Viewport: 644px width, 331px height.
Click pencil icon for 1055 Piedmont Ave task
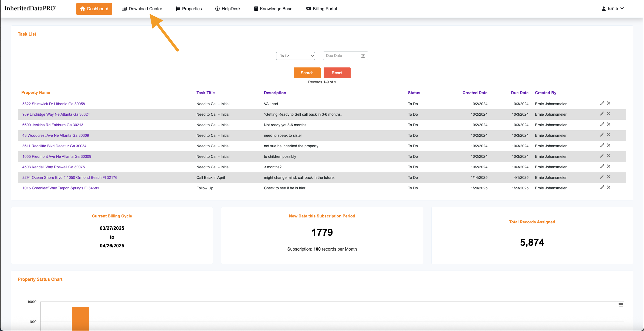click(x=602, y=156)
